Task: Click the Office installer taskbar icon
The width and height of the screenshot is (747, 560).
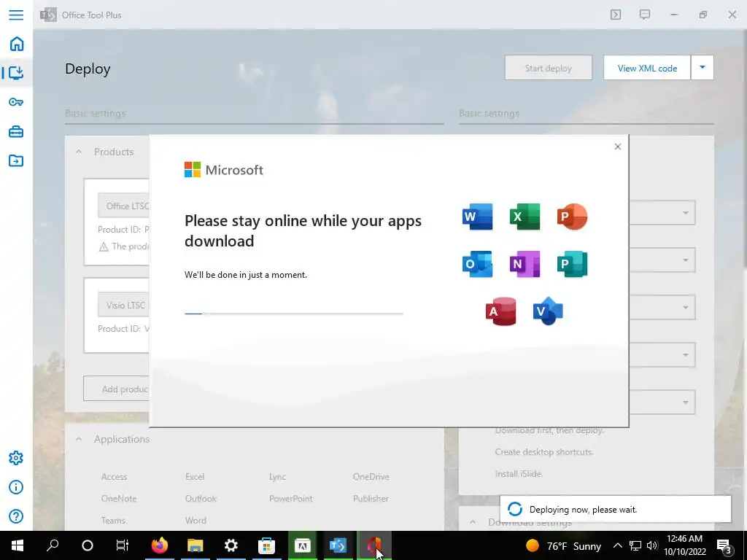Action: [374, 545]
